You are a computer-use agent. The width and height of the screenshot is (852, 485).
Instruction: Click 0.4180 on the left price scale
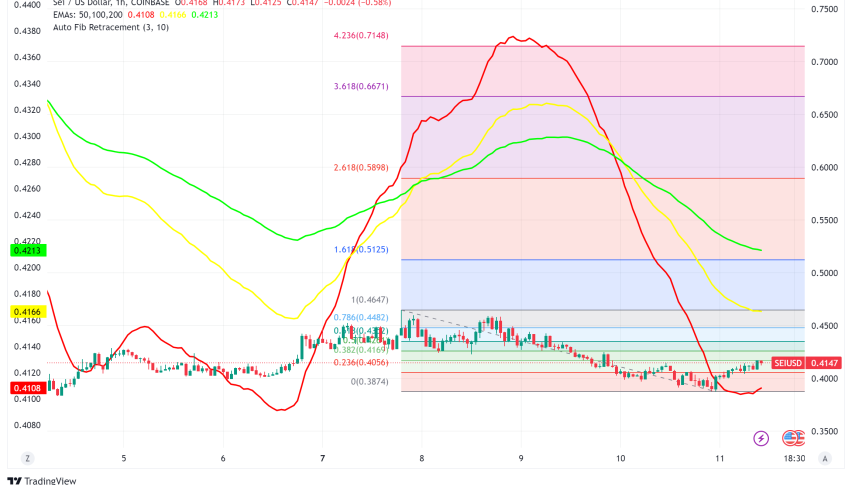27,294
